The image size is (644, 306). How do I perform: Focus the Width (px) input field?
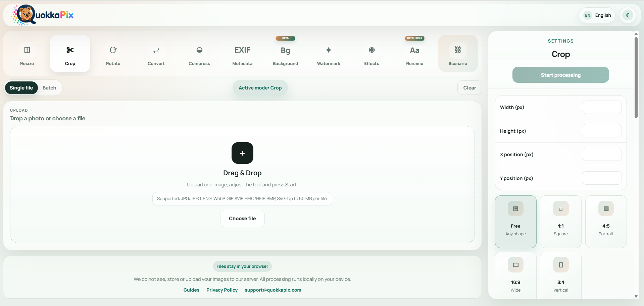602,107
